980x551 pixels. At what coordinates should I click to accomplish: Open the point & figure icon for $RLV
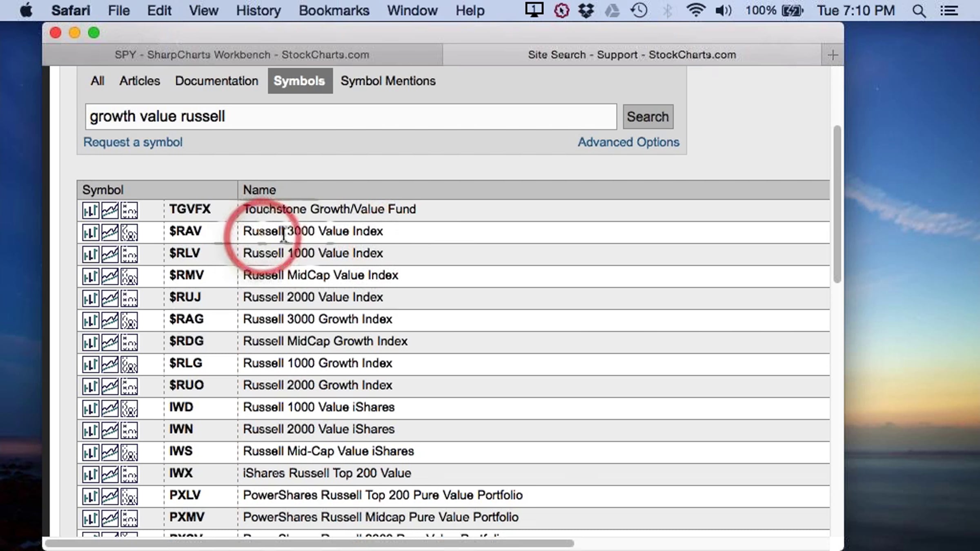pyautogui.click(x=129, y=255)
